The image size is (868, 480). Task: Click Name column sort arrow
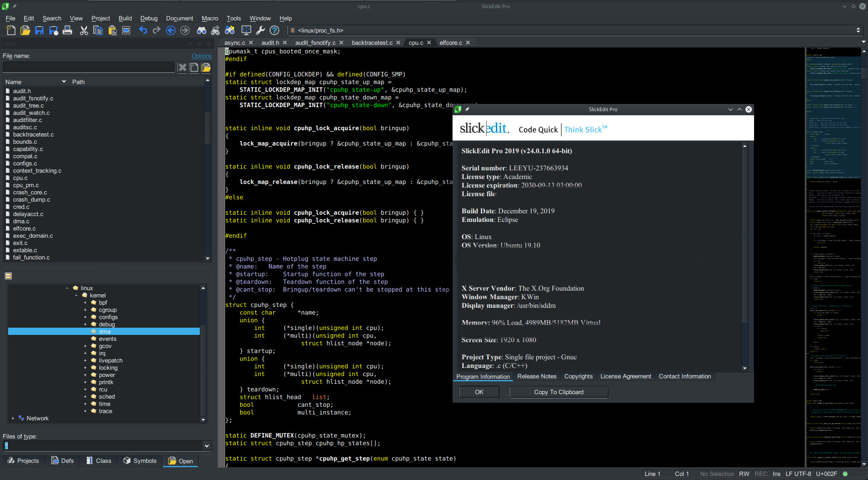[64, 82]
